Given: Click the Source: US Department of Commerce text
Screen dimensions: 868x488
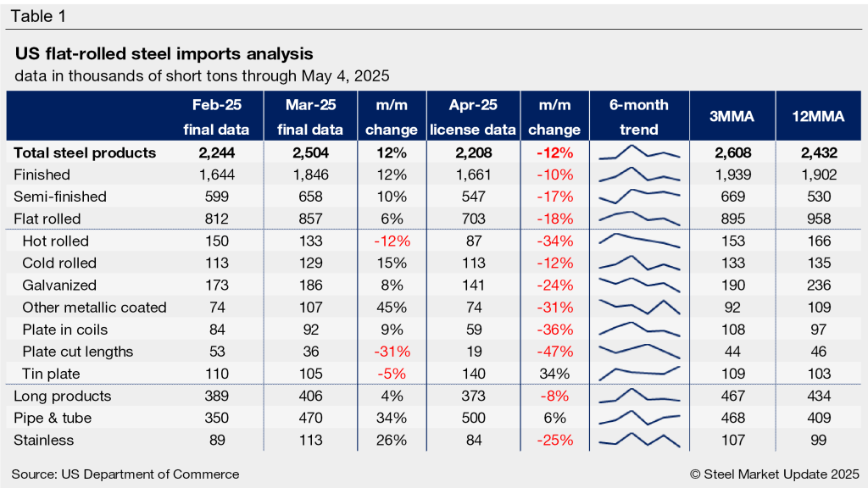Looking at the screenshot, I should pyautogui.click(x=125, y=474).
